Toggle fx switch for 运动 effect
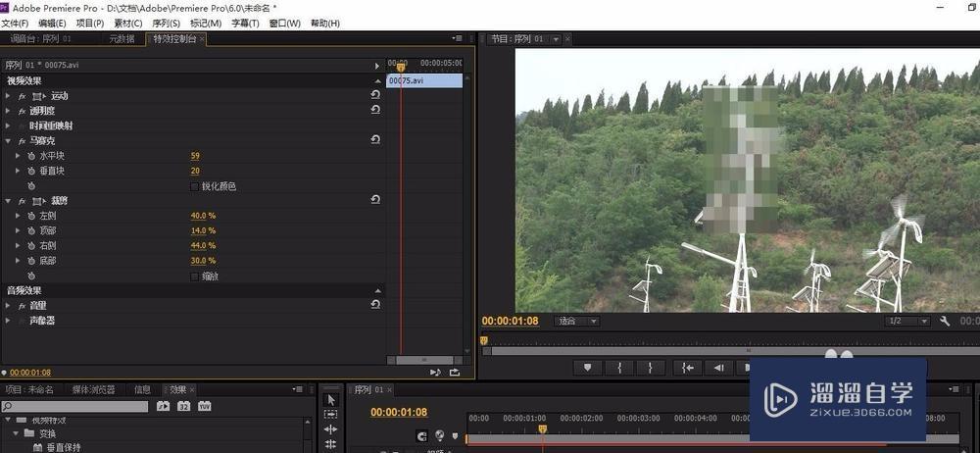 tap(22, 96)
